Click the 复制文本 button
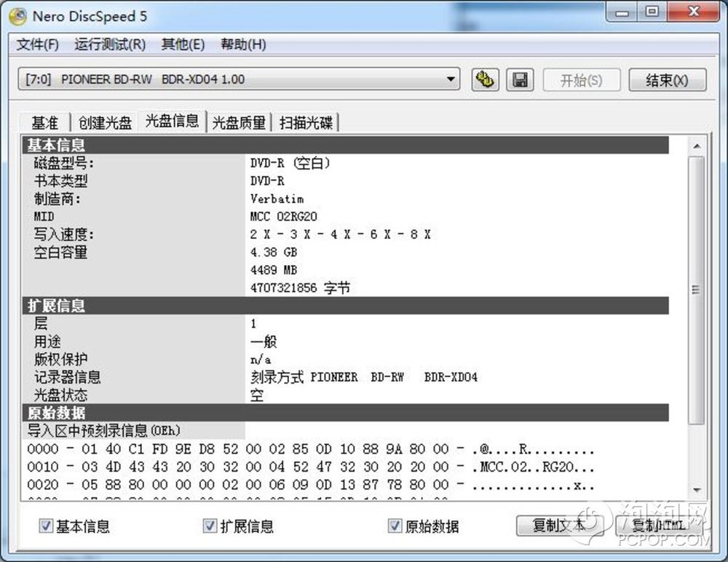Viewport: 728px width, 562px height. (x=559, y=526)
